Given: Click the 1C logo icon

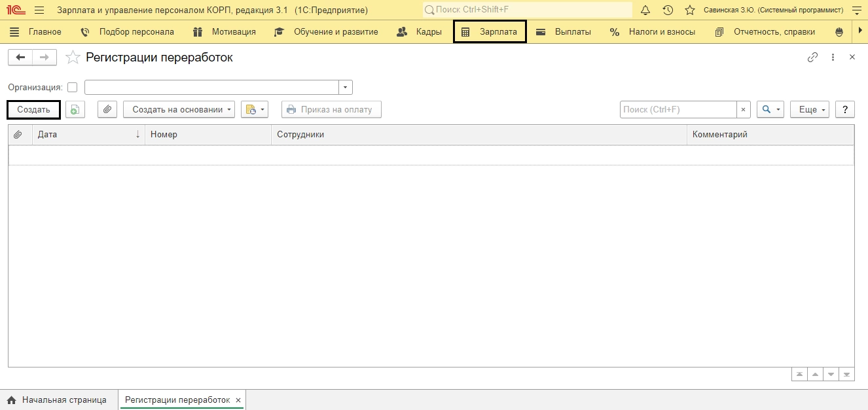Looking at the screenshot, I should (15, 10).
